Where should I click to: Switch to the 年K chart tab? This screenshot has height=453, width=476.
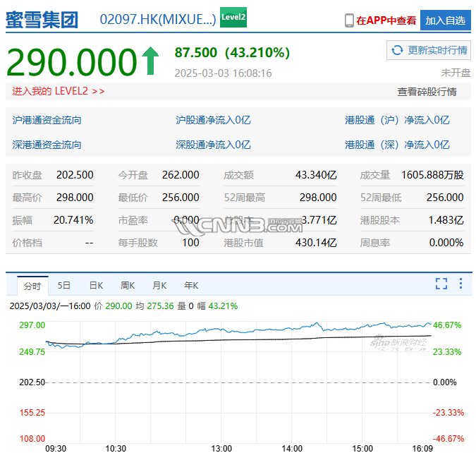click(x=191, y=286)
